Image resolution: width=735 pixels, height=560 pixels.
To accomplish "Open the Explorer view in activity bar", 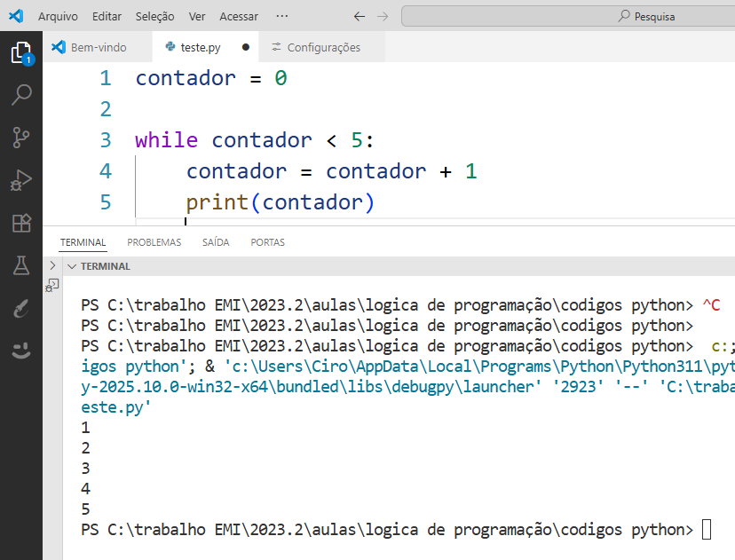I will click(x=21, y=53).
